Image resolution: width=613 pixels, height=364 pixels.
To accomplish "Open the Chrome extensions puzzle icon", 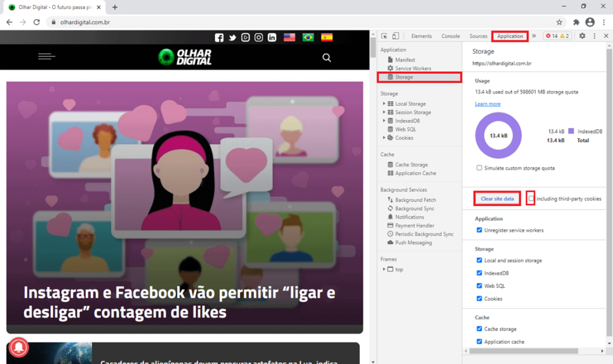I will coord(576,22).
